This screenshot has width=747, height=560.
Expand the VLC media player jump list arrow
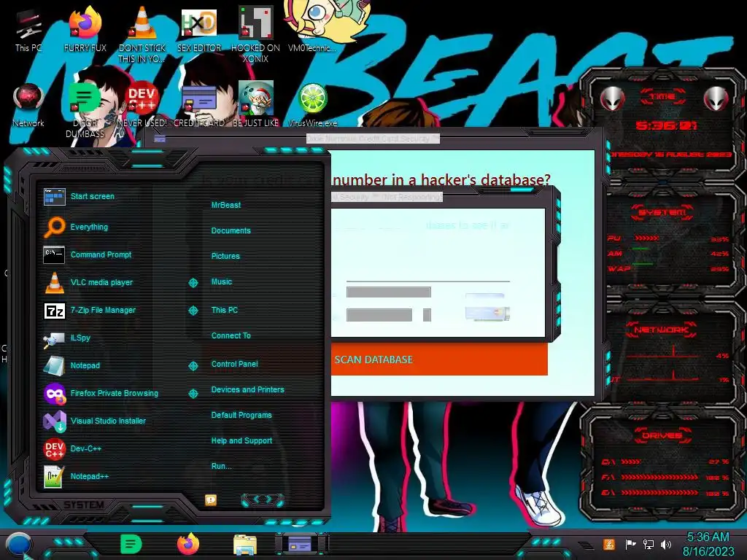[193, 283]
